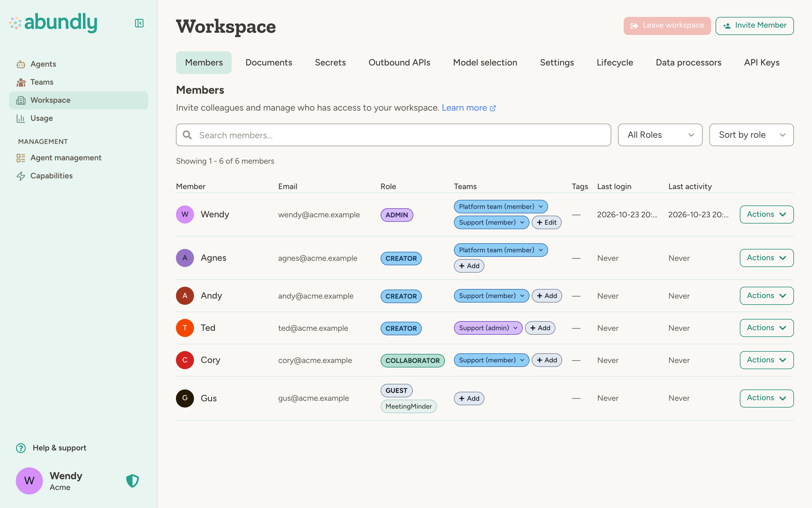The height and width of the screenshot is (508, 812).
Task: Open the Lifecycle tab
Action: (x=615, y=62)
